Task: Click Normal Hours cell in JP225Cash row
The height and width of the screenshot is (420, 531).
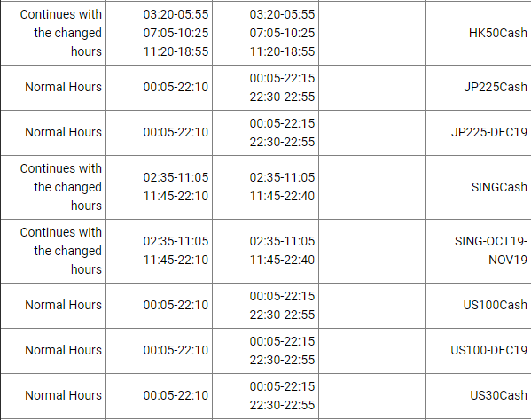Action: click(53, 88)
